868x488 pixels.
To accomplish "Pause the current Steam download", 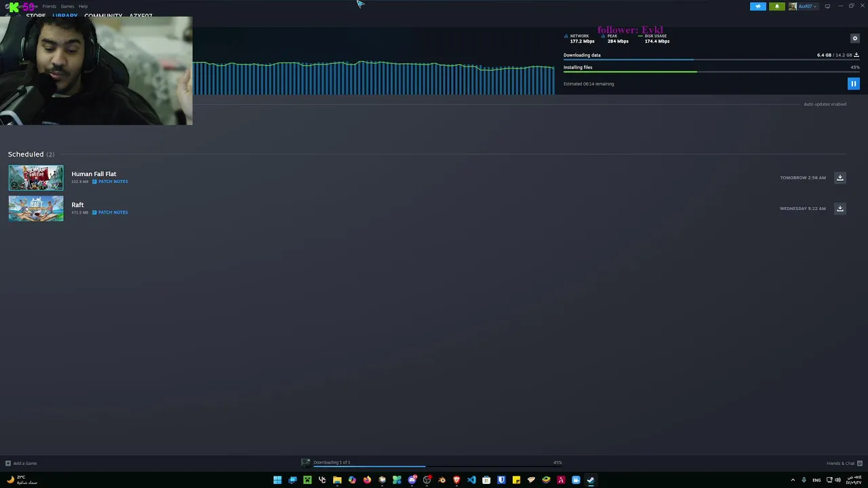I will 853,83.
